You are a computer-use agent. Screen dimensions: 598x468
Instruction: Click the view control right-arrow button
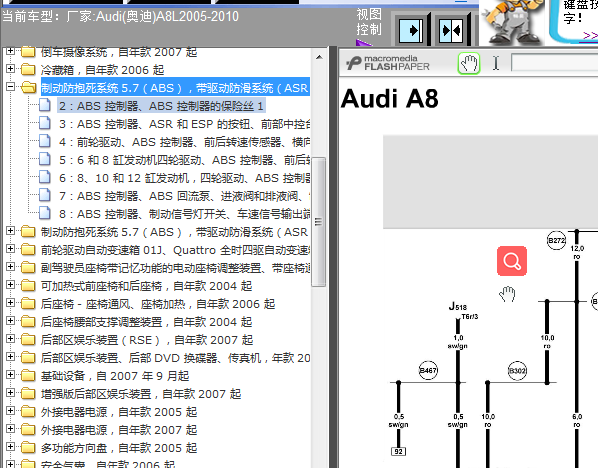pyautogui.click(x=411, y=30)
